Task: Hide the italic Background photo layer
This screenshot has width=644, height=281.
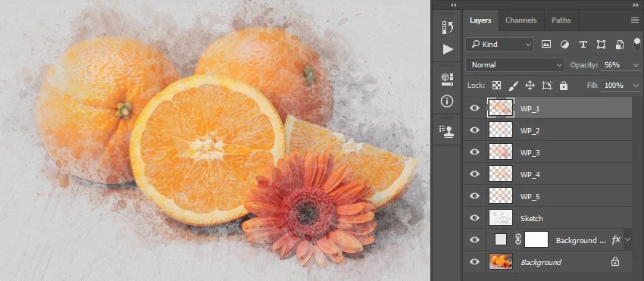Action: point(474,262)
